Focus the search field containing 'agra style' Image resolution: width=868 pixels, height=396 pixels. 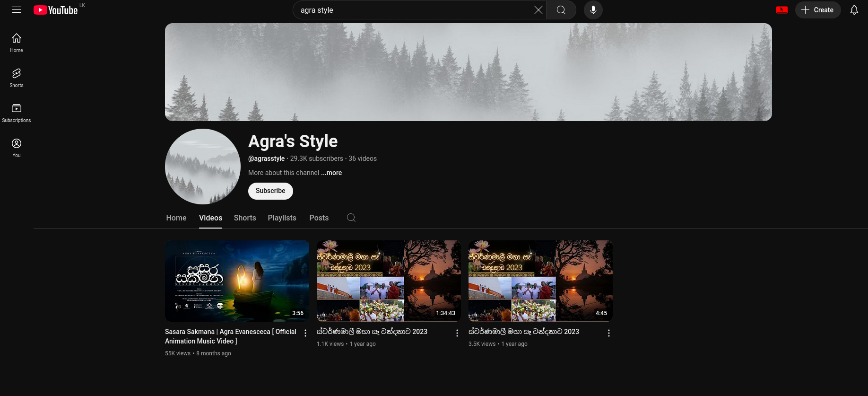click(x=415, y=10)
